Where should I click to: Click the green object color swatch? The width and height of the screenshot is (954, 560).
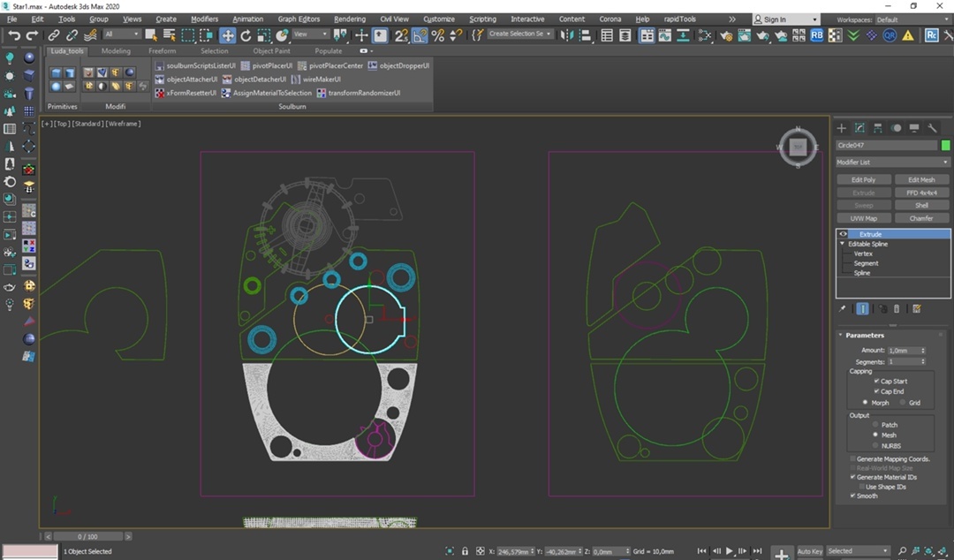[945, 146]
